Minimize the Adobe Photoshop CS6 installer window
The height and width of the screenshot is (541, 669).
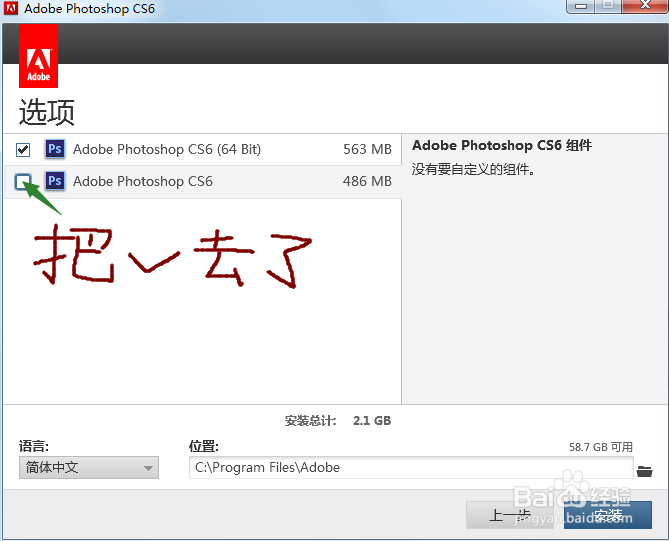pyautogui.click(x=581, y=6)
